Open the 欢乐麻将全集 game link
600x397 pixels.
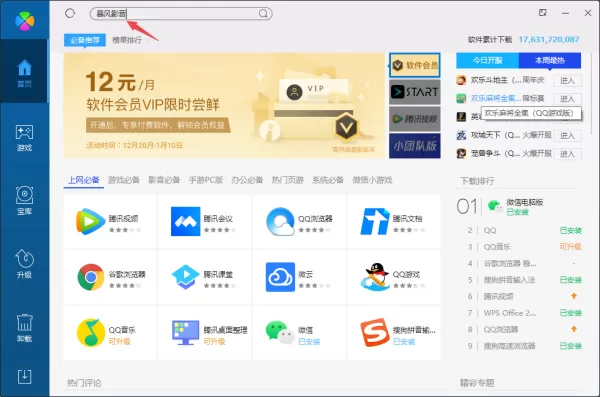pyautogui.click(x=496, y=98)
